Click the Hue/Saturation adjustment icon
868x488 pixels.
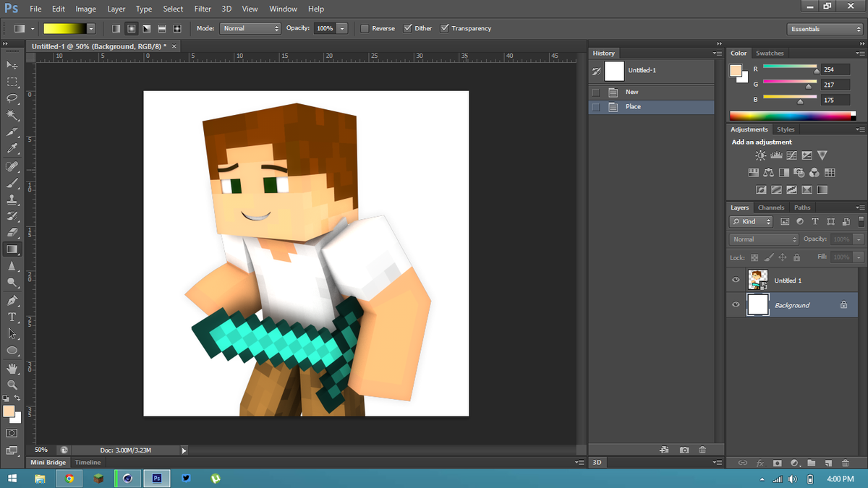click(754, 173)
